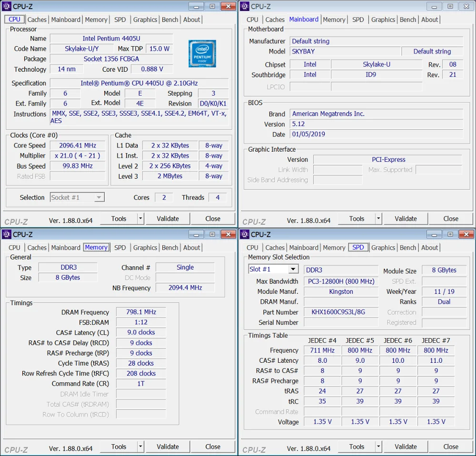Minimize the CPU tab window
Screen dimensions: 476x456
196,6
